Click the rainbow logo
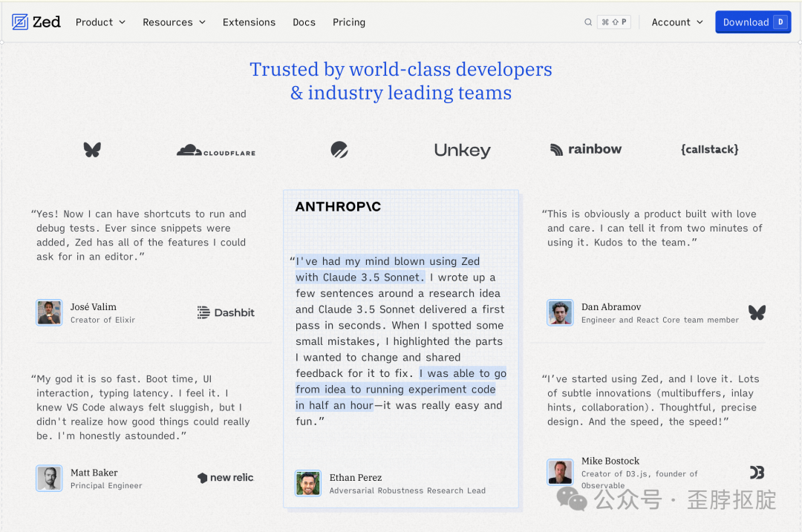 [x=586, y=149]
